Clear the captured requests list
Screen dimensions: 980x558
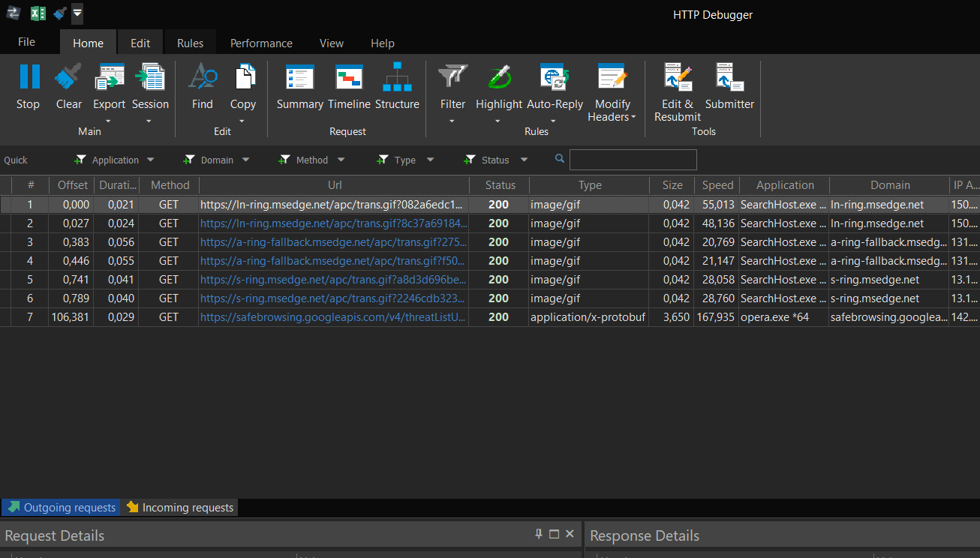[x=69, y=78]
